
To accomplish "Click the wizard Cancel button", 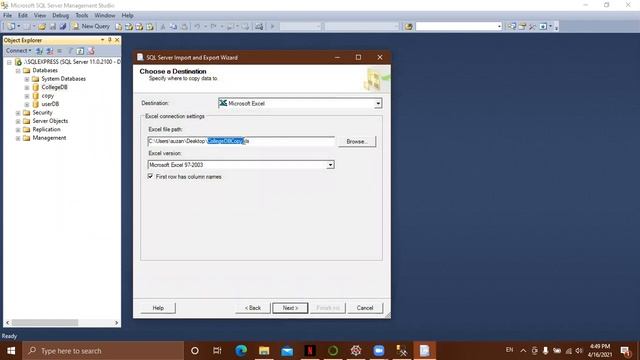I will pyautogui.click(x=365, y=308).
